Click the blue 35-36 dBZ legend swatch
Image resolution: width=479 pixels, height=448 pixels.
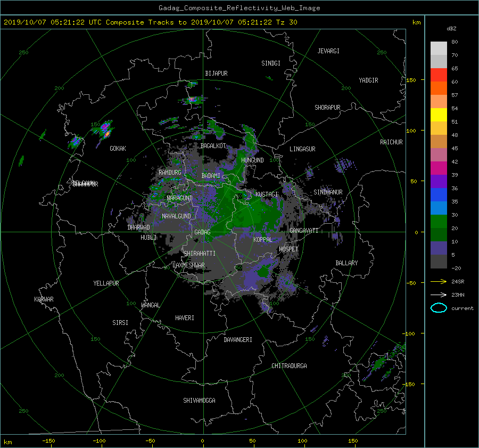click(x=439, y=195)
